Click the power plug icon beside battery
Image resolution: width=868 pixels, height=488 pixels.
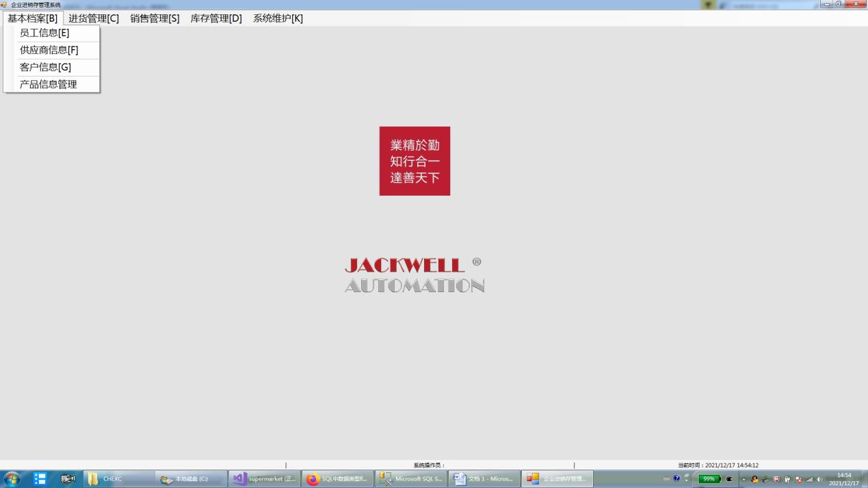click(x=729, y=479)
